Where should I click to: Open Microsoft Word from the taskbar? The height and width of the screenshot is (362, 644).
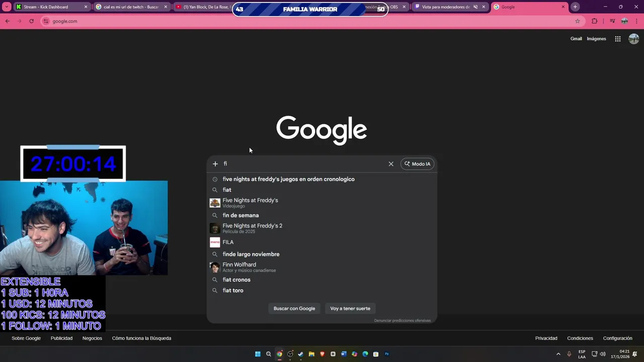tap(344, 354)
